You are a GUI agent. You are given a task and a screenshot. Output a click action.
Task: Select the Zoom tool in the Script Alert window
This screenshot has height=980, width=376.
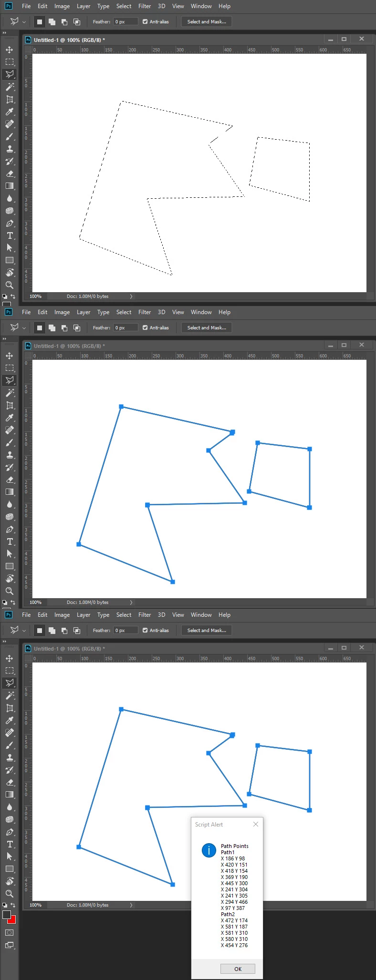point(9,894)
